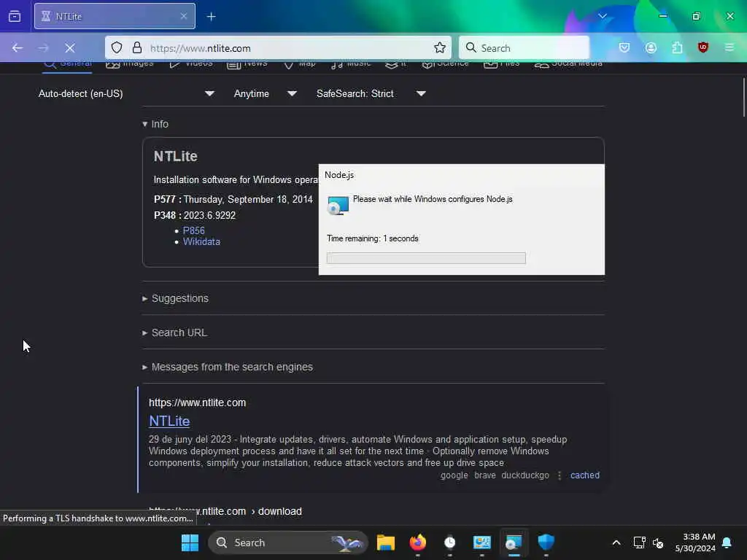The height and width of the screenshot is (560, 747).
Task: Open Firefox account menu
Action: (651, 47)
